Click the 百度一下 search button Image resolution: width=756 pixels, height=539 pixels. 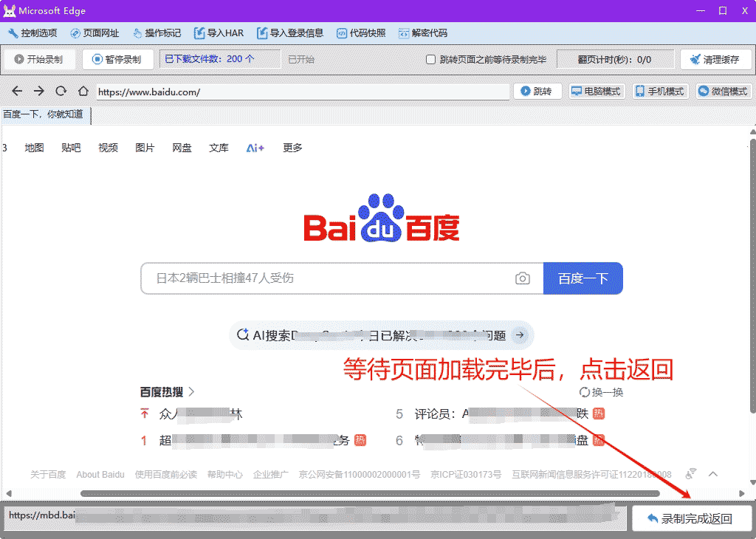(583, 278)
